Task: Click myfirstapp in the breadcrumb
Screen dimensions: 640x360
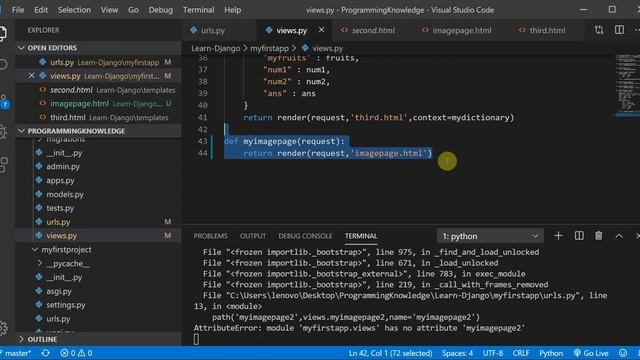Action: point(269,48)
